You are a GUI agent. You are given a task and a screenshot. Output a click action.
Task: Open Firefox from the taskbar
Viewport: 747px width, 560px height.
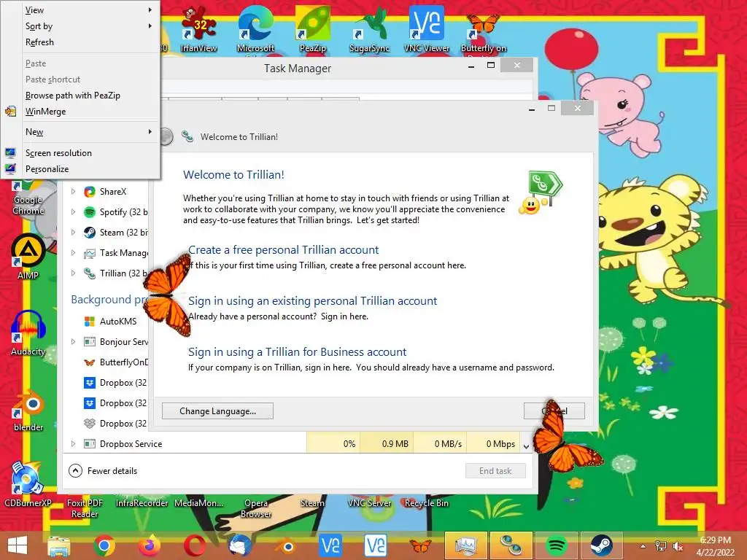pyautogui.click(x=150, y=545)
